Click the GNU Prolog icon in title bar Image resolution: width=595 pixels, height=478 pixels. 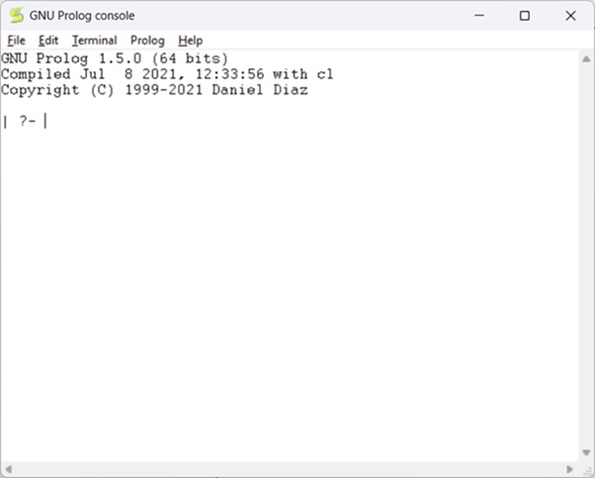point(16,16)
